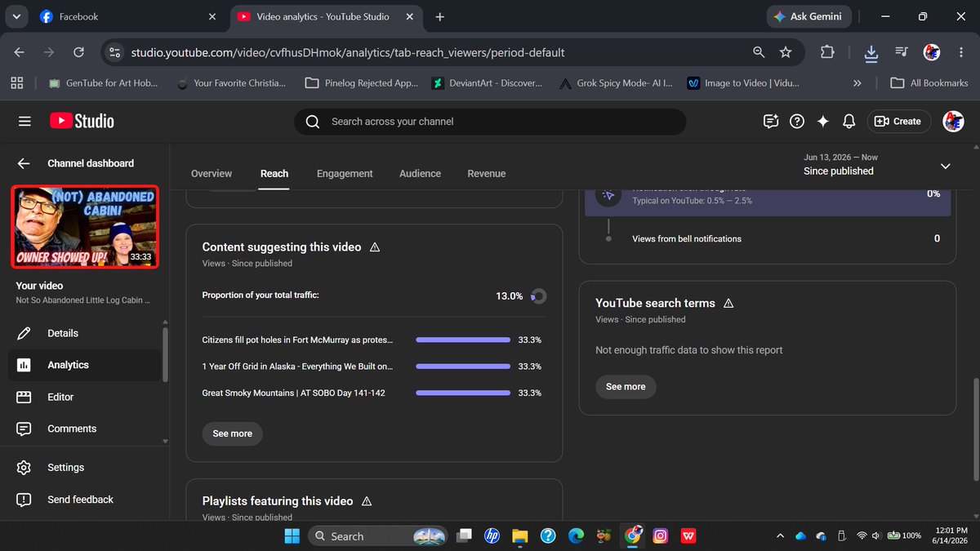Click the Ask Gemini button
Screen dimensions: 980x551
pos(809,16)
